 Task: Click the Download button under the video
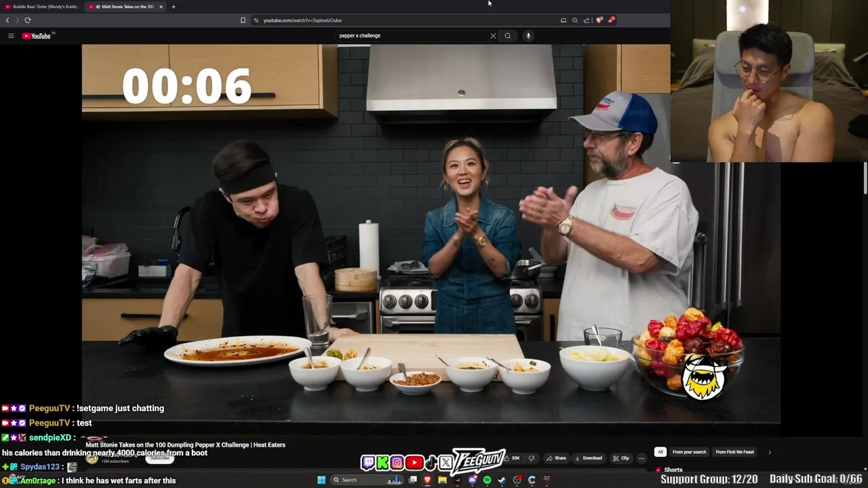tap(589, 458)
